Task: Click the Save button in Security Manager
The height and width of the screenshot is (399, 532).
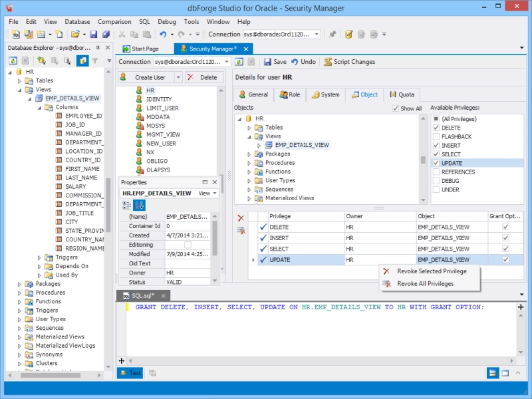Action: coord(275,62)
